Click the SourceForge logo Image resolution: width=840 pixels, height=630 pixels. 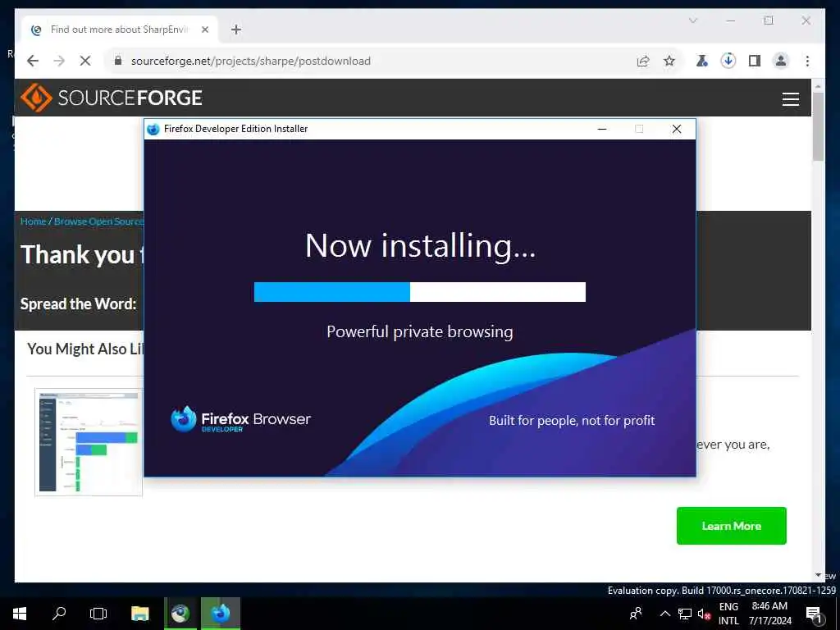(112, 98)
